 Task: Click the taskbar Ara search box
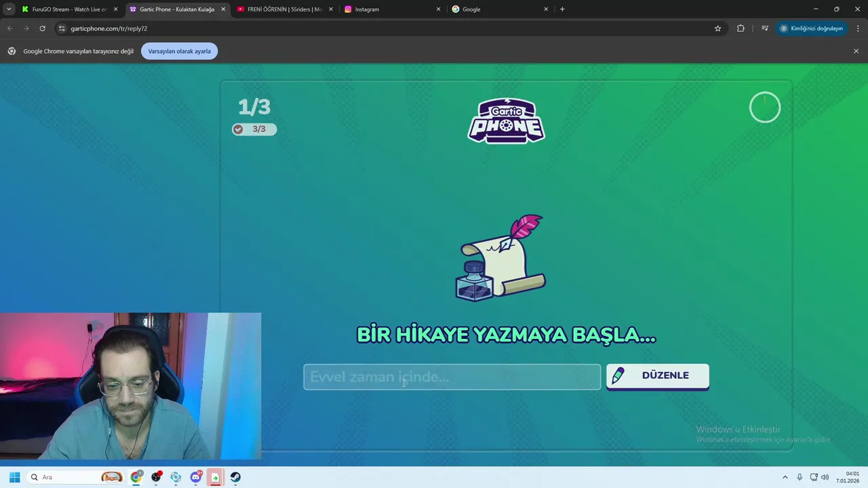pyautogui.click(x=76, y=477)
